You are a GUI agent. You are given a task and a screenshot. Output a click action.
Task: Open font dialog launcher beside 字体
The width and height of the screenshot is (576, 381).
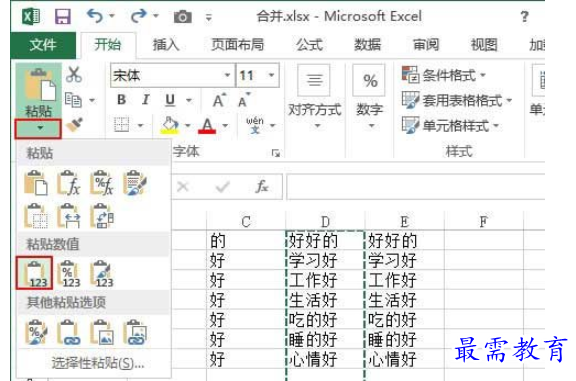click(276, 153)
